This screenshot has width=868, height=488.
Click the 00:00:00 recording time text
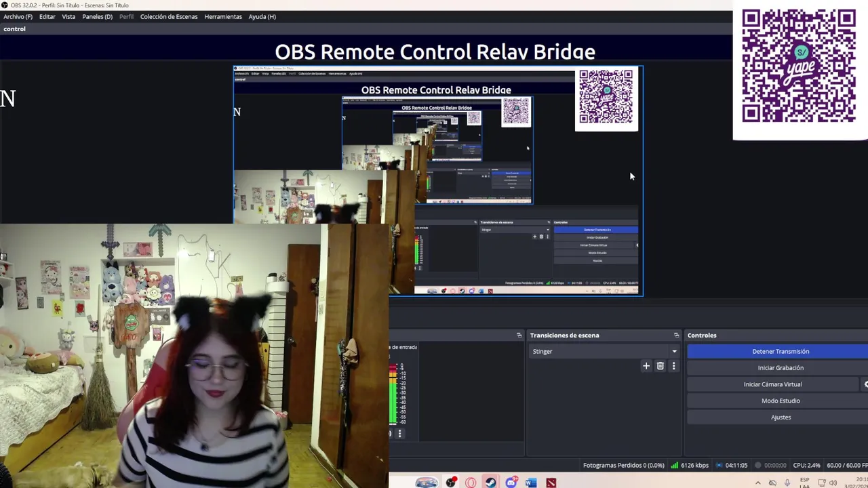pos(775,465)
